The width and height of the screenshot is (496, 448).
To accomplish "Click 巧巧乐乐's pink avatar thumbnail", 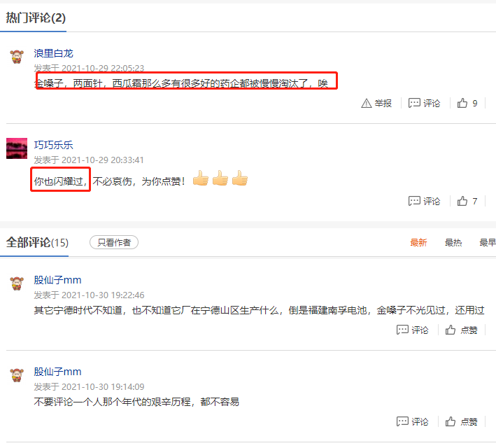I will 17,148.
